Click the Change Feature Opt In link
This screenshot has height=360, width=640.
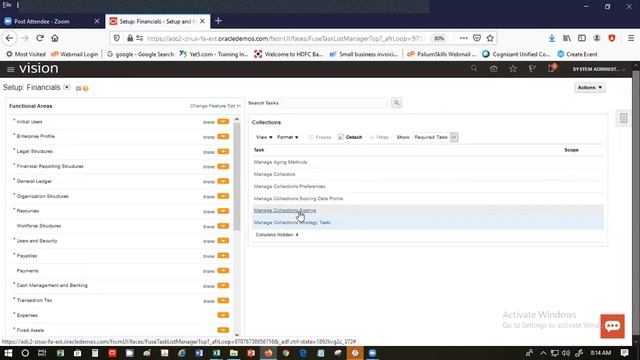(x=215, y=106)
